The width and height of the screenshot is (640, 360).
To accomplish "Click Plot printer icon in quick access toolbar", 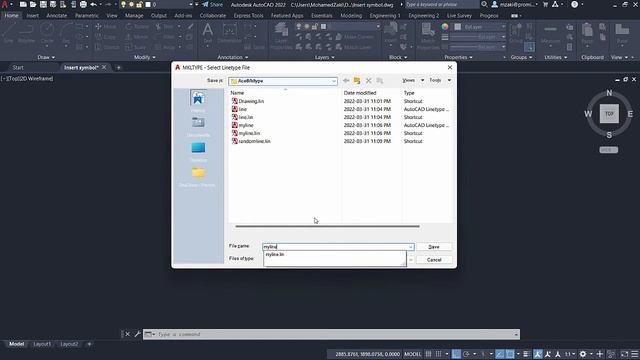I will coord(83,4).
